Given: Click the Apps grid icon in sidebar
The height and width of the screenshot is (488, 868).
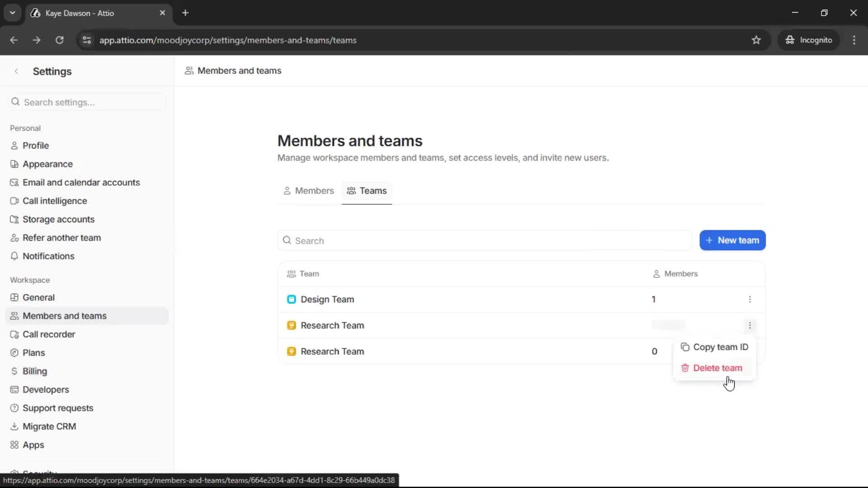Looking at the screenshot, I should pos(15,445).
